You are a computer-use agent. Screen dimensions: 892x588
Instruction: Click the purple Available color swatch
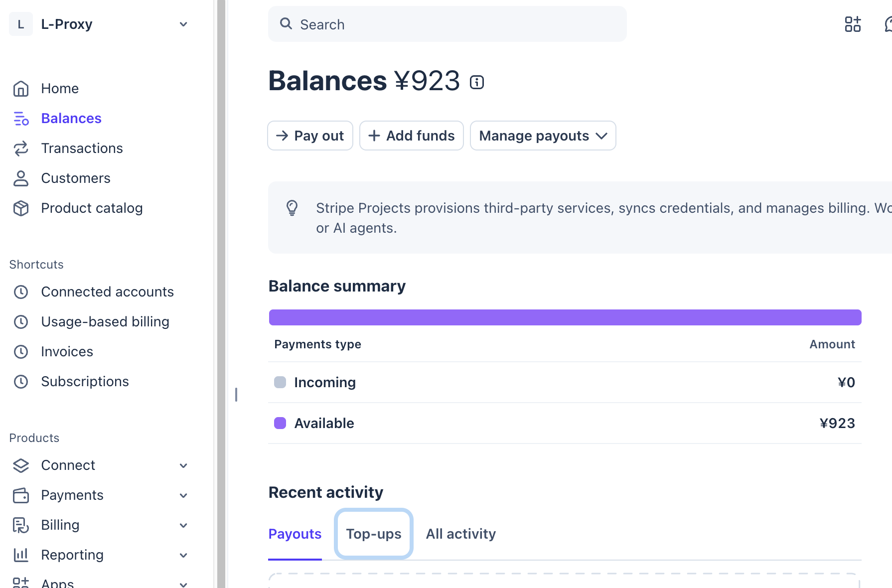[x=280, y=423]
